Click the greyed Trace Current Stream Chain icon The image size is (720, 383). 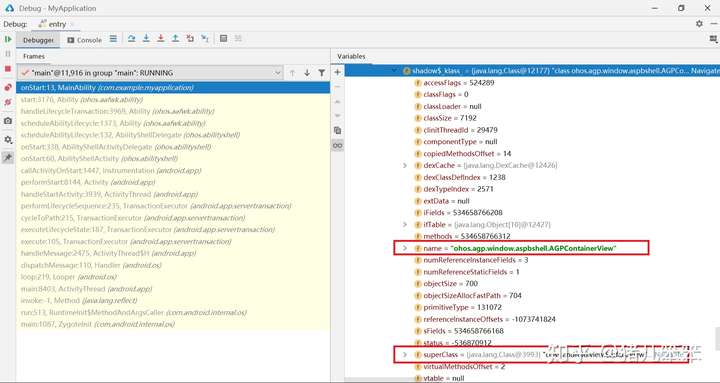click(238, 39)
